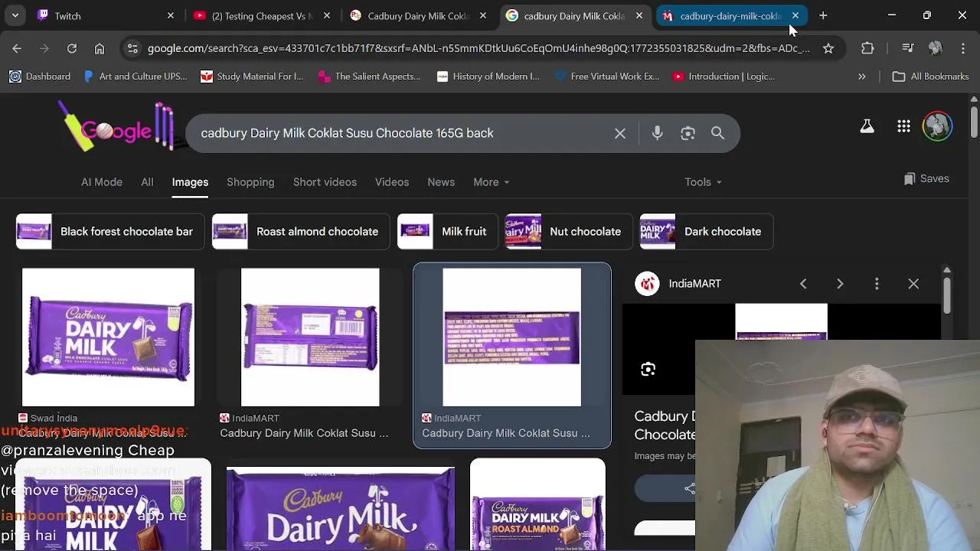Start voice search with microphone icon
Viewport: 980px width, 551px height.
point(658,133)
